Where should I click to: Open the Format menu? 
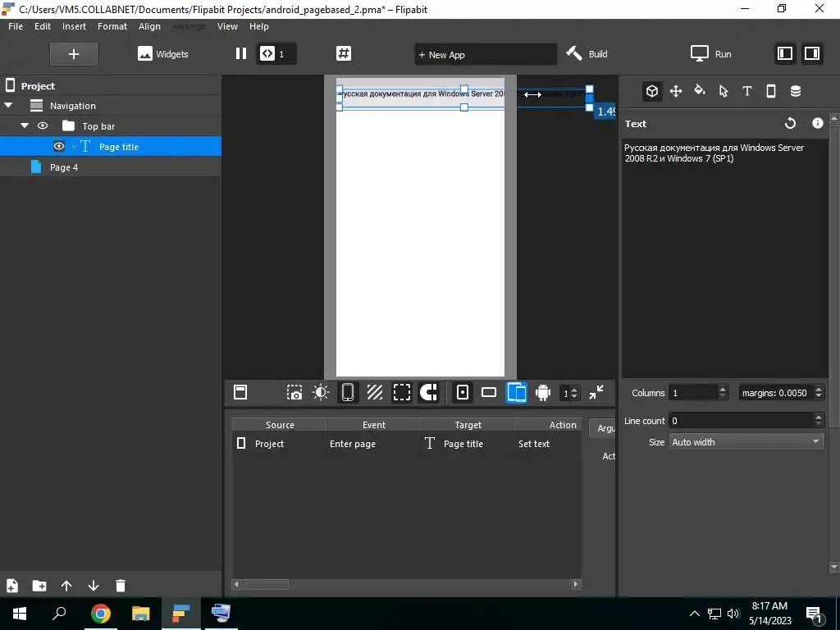[x=112, y=26]
